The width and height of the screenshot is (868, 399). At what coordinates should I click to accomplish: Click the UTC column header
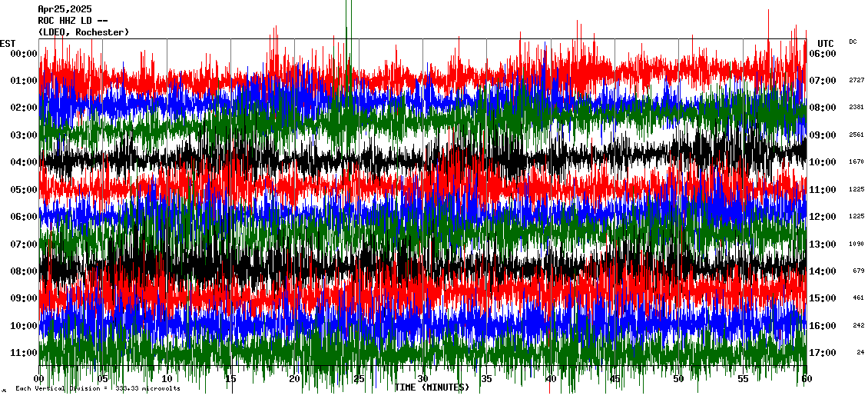coord(826,43)
